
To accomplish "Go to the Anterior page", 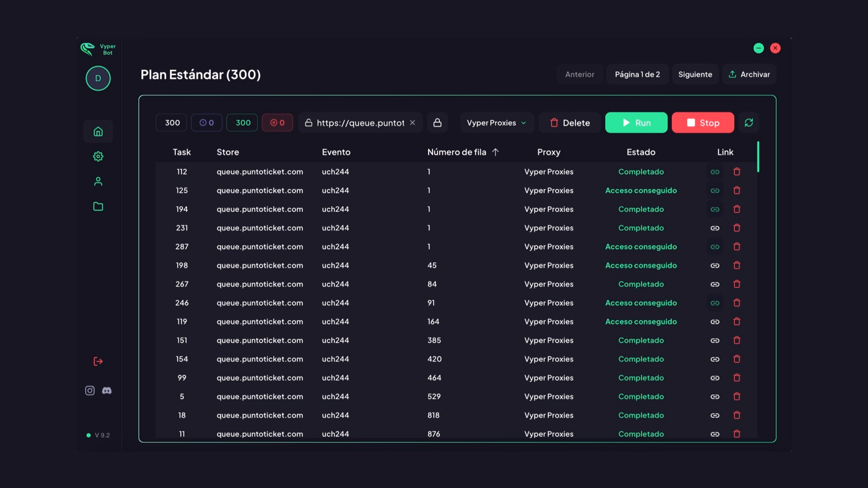I will click(579, 74).
